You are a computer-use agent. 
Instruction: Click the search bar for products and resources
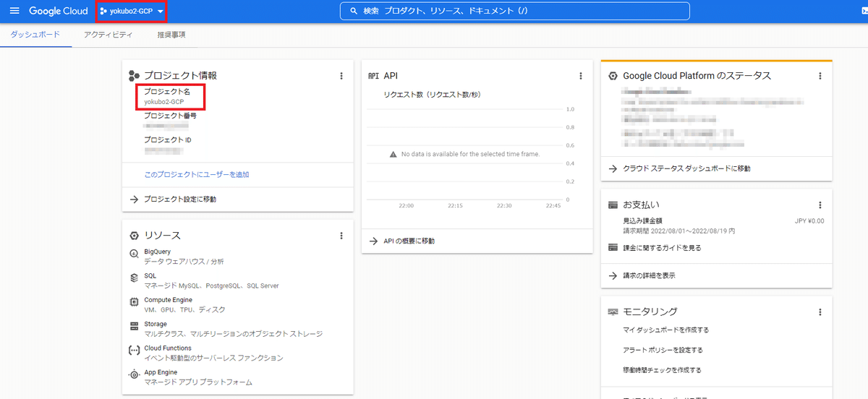[514, 11]
